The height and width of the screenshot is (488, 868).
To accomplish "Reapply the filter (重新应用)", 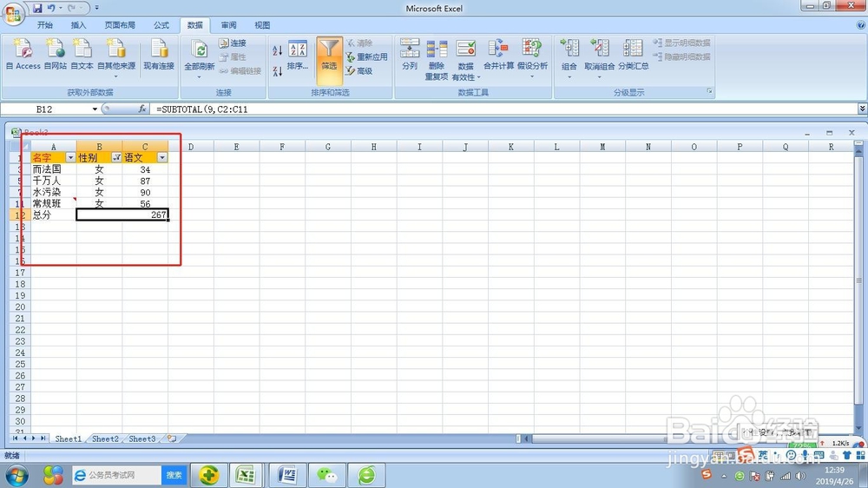I will [x=366, y=56].
